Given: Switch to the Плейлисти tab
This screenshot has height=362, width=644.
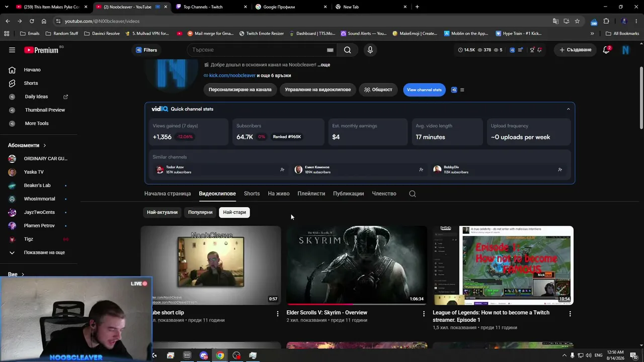Looking at the screenshot, I should pos(311,194).
